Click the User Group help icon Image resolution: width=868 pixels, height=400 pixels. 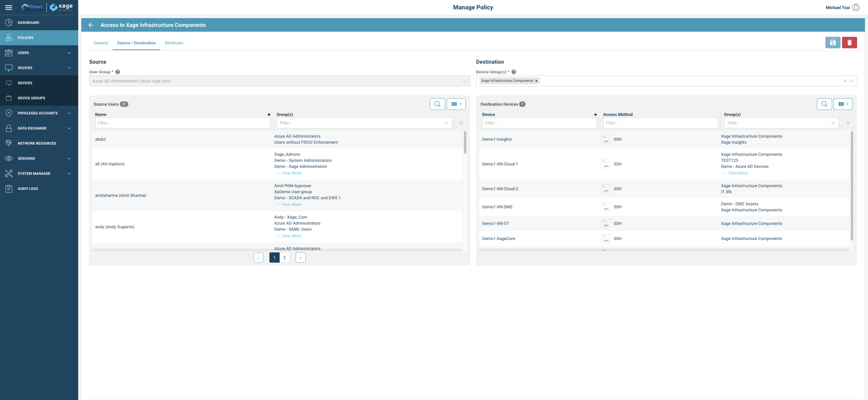click(x=118, y=72)
